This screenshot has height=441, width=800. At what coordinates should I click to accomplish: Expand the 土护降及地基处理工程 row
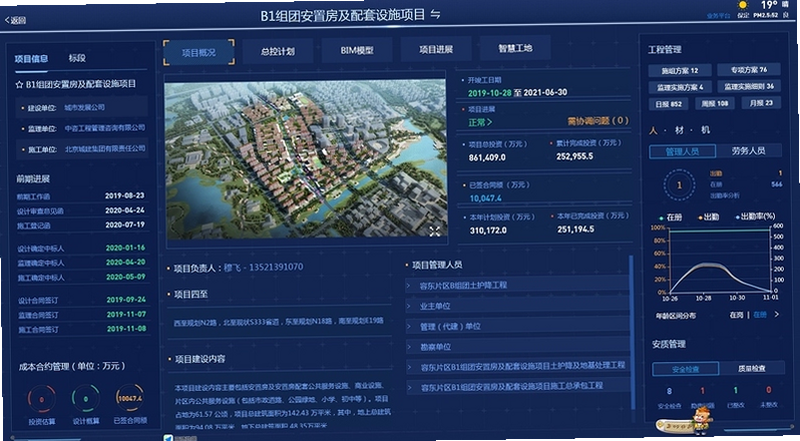pyautogui.click(x=517, y=366)
